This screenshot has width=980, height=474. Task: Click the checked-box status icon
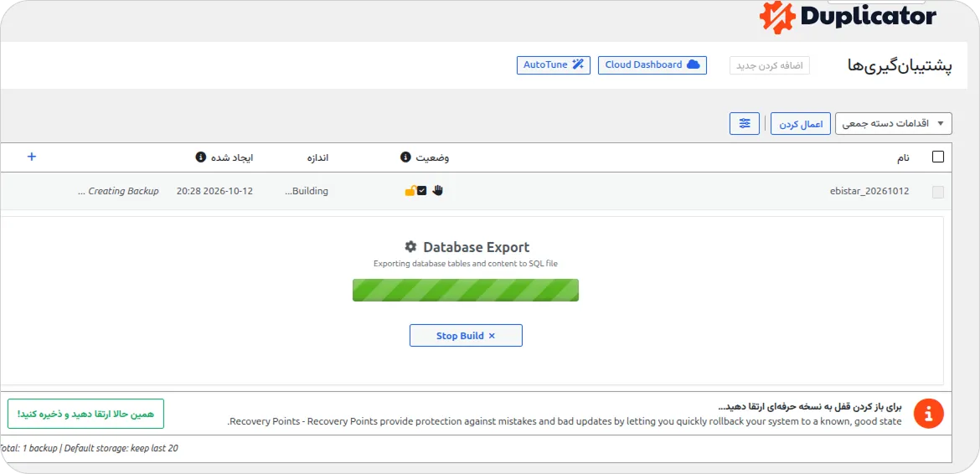click(x=422, y=190)
